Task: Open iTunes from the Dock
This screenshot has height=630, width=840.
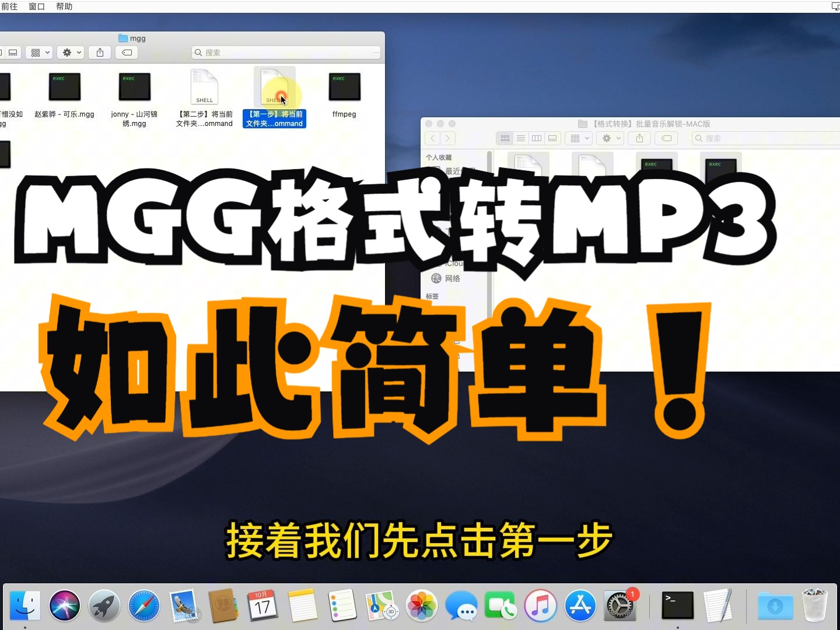Action: coord(540,605)
